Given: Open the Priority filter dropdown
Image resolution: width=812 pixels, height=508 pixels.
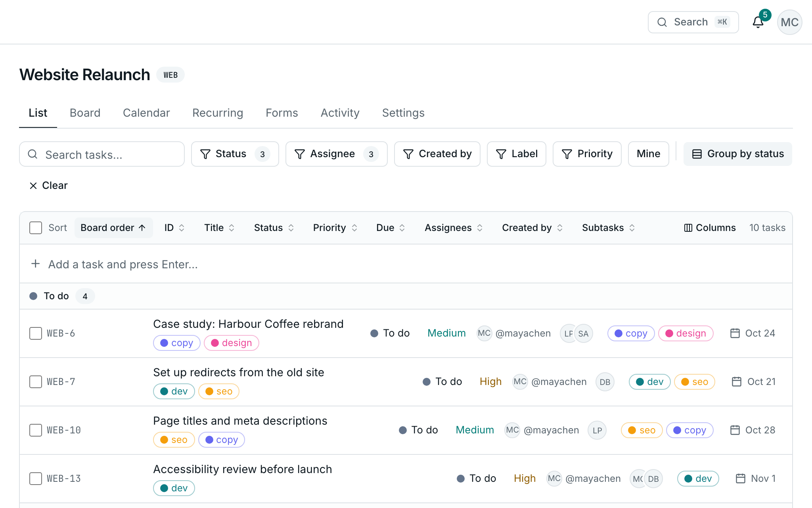Looking at the screenshot, I should point(587,154).
